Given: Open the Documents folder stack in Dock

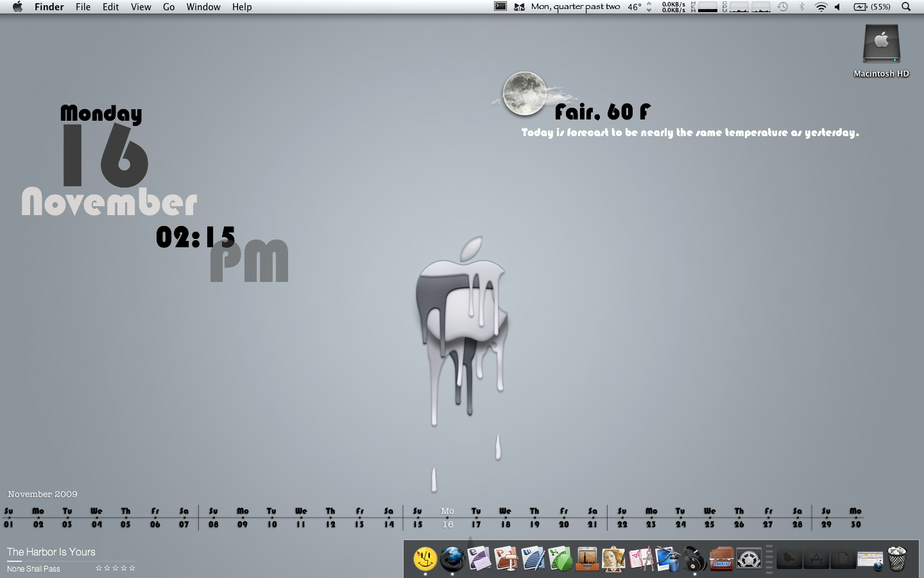Looking at the screenshot, I should click(843, 559).
